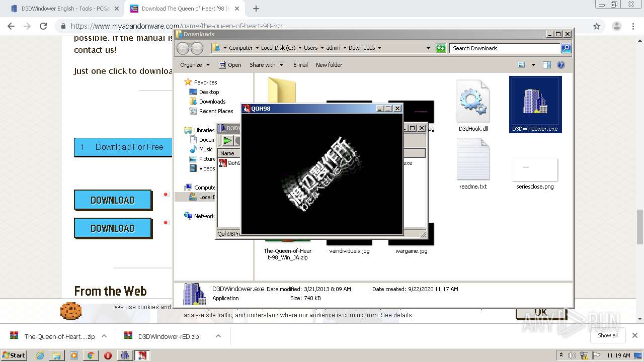
Task: Open Recent Places in Favorites
Action: (x=211, y=111)
